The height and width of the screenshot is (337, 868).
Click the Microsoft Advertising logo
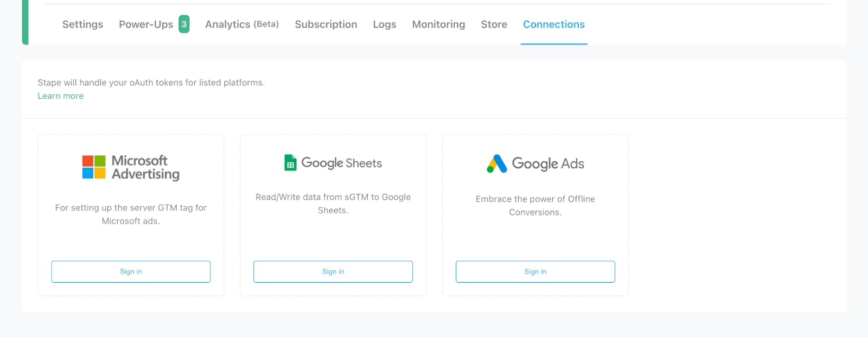click(131, 167)
